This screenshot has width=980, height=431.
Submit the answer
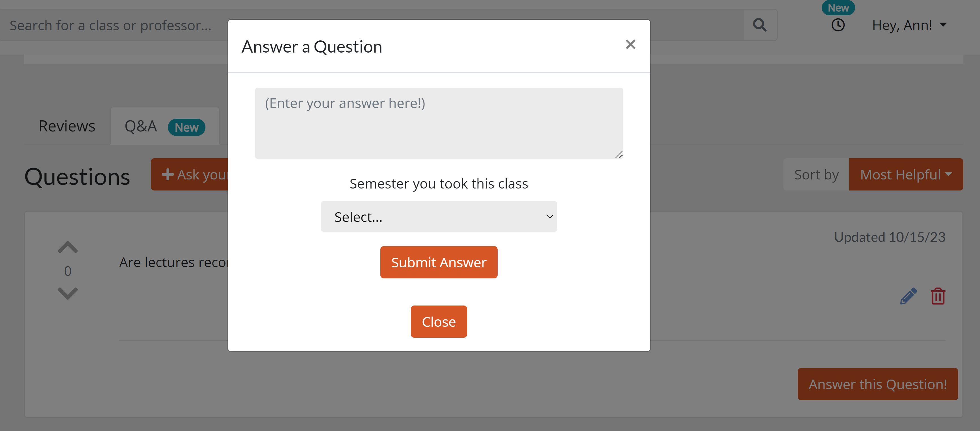tap(438, 262)
